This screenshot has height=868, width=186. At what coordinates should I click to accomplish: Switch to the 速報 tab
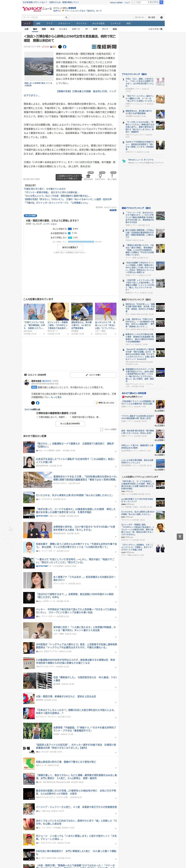click(38, 24)
